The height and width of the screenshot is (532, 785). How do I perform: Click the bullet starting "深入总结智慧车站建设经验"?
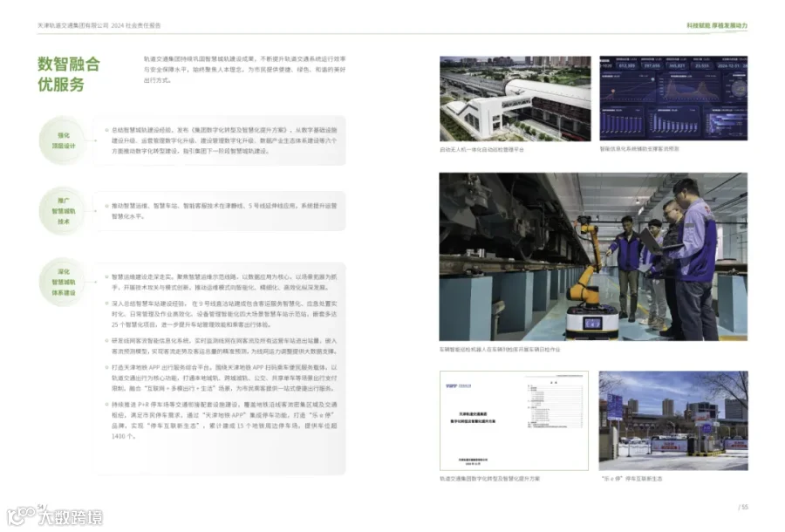(x=224, y=314)
